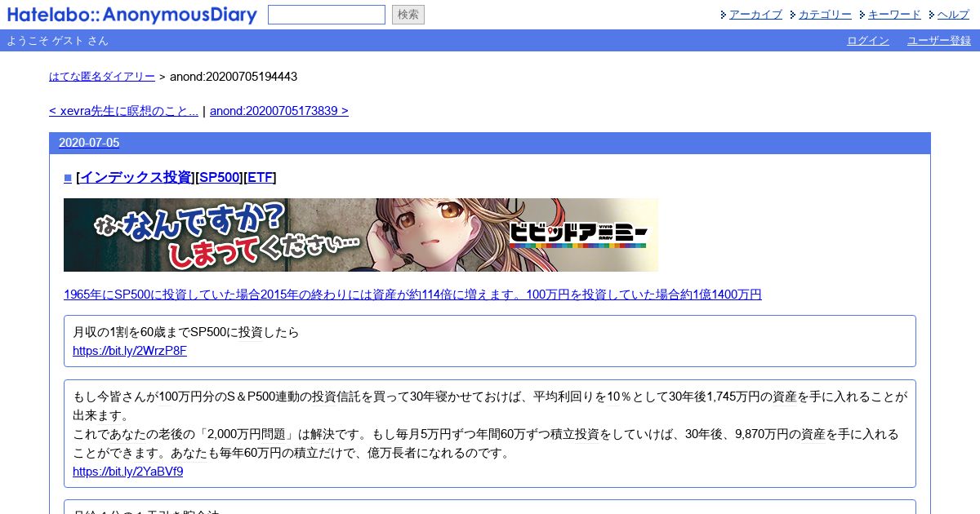
Task: Open next entry anond:20200705173839 link
Action: (x=279, y=111)
